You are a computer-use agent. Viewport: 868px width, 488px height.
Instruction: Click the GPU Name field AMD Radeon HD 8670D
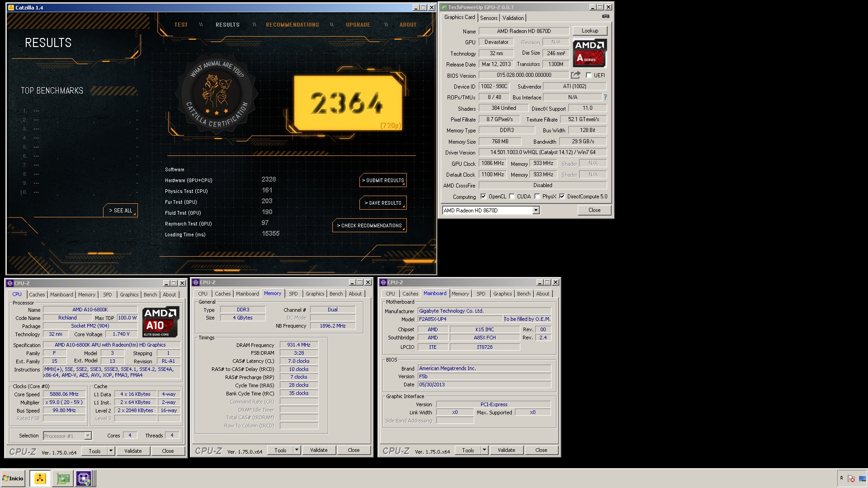click(524, 31)
